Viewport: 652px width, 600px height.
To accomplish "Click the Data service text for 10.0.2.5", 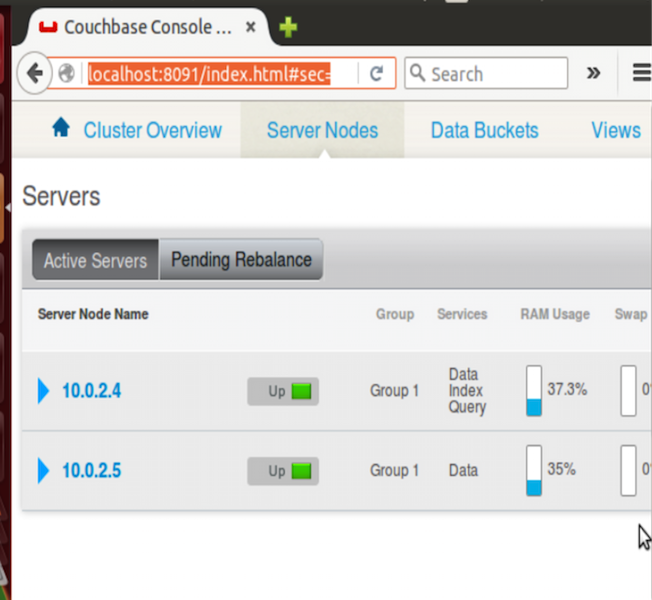I will [463, 471].
